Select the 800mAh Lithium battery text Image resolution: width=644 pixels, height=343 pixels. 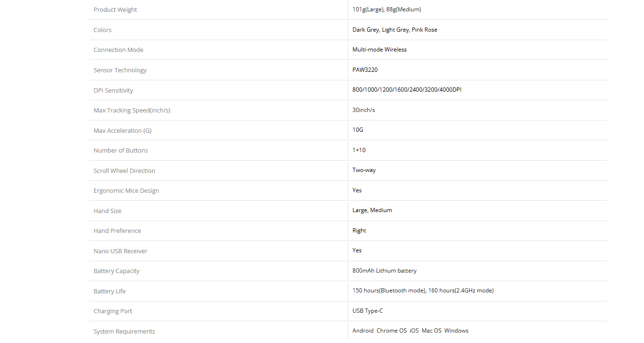pyautogui.click(x=384, y=271)
